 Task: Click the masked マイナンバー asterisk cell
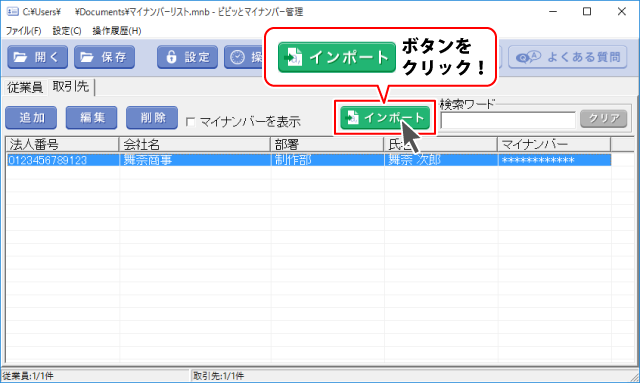[x=554, y=160]
